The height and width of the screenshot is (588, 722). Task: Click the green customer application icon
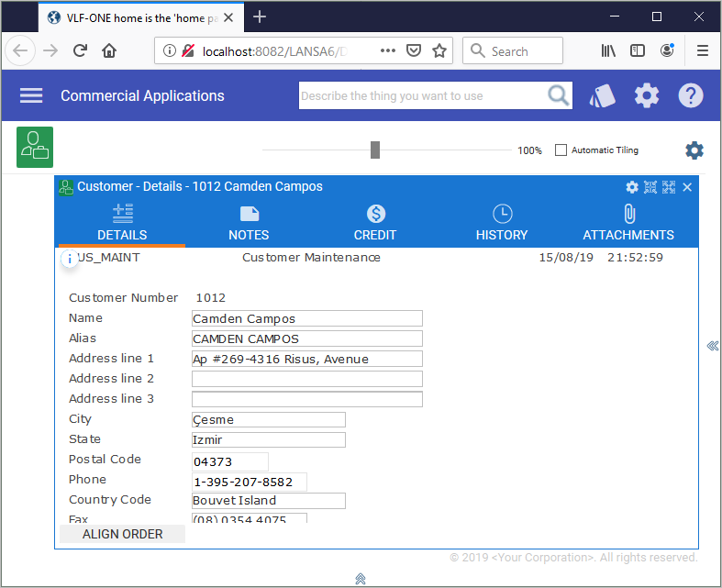pos(35,147)
